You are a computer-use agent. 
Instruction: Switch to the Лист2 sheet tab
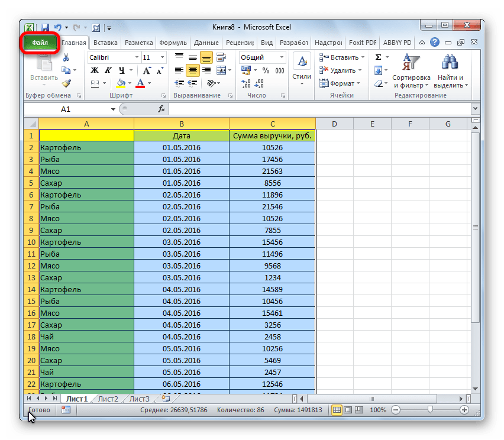(x=108, y=399)
